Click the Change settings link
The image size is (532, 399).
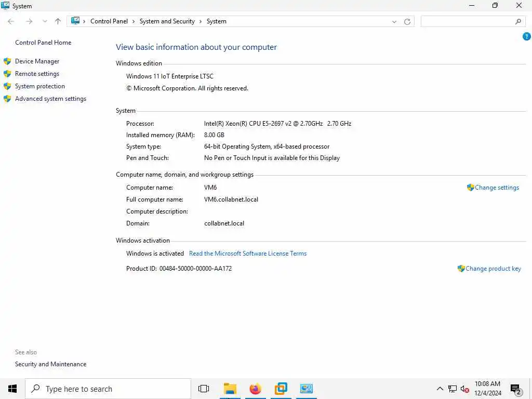pos(497,187)
